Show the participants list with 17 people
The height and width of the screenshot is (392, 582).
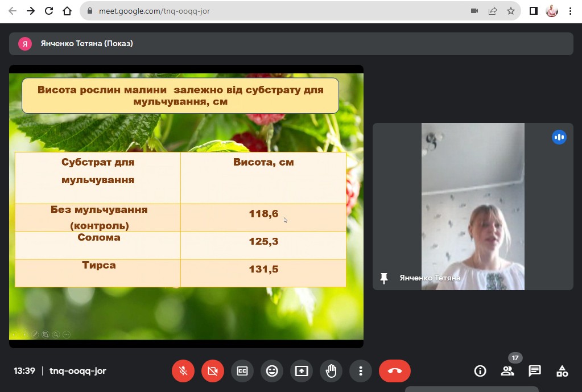point(507,371)
